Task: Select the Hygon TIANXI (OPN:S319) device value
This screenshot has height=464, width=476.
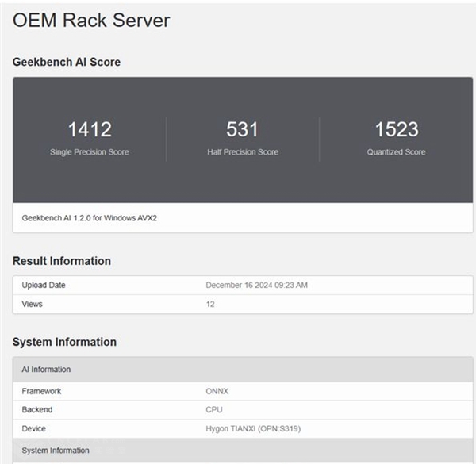Action: click(253, 428)
